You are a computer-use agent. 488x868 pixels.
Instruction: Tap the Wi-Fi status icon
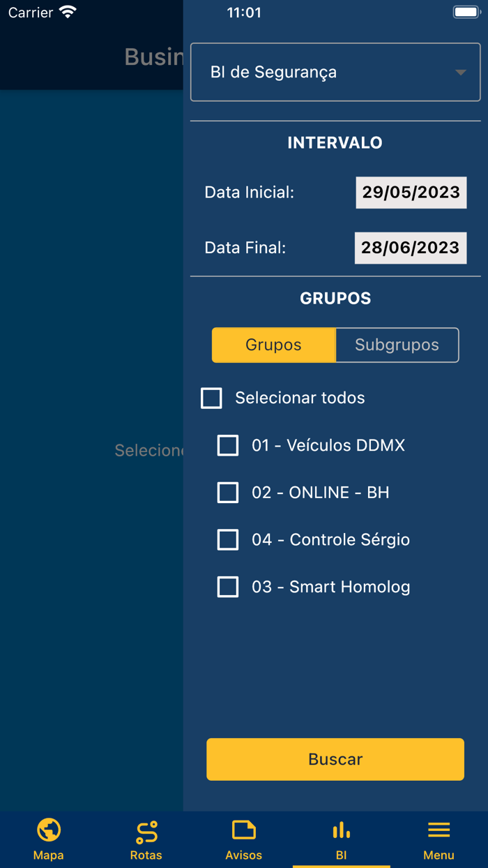click(66, 12)
